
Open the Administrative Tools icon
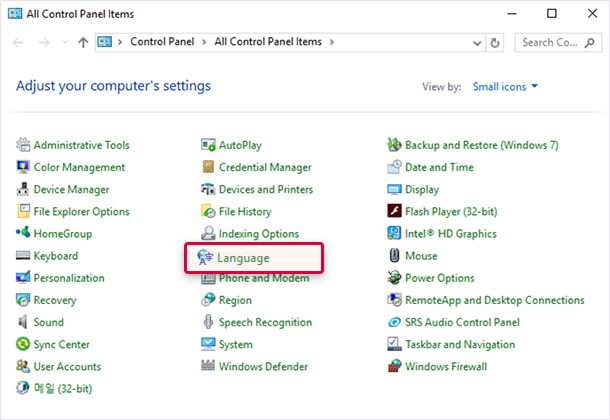pyautogui.click(x=23, y=145)
